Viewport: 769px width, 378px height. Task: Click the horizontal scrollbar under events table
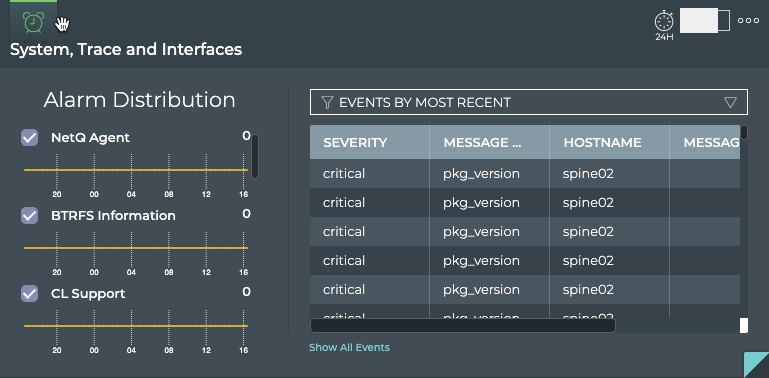(x=463, y=326)
